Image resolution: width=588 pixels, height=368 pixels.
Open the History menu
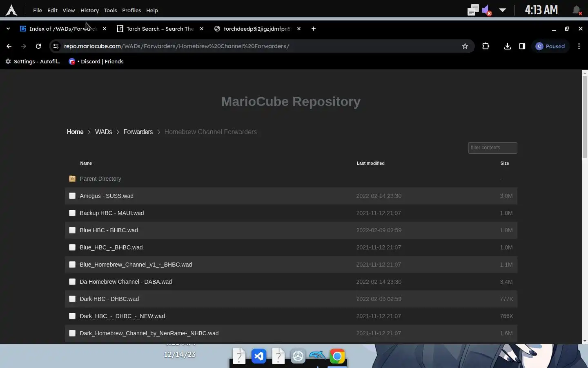(x=89, y=10)
